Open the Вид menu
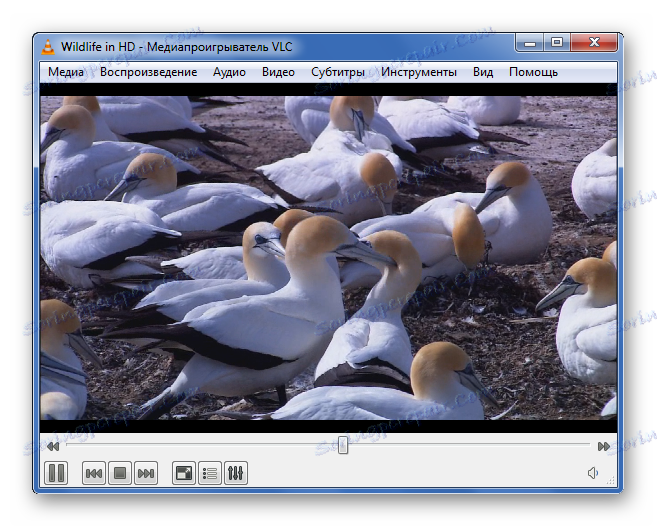Viewport: 657px width, 527px height. 483,72
